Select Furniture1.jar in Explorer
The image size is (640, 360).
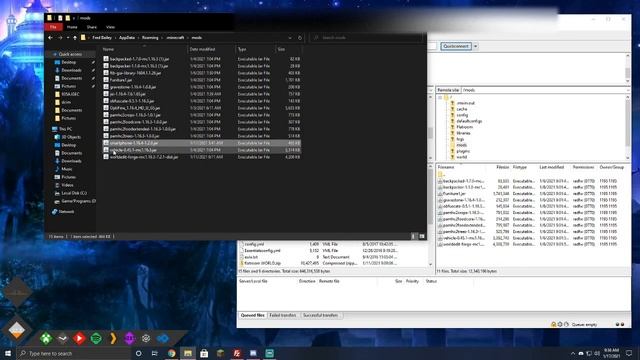coord(202,80)
